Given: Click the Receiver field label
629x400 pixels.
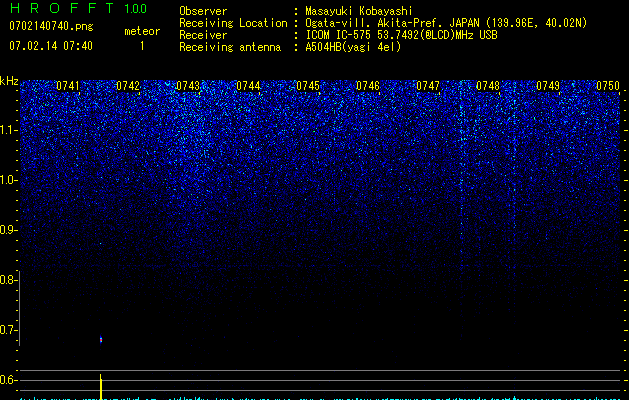Looking at the screenshot, I should click(x=203, y=35).
